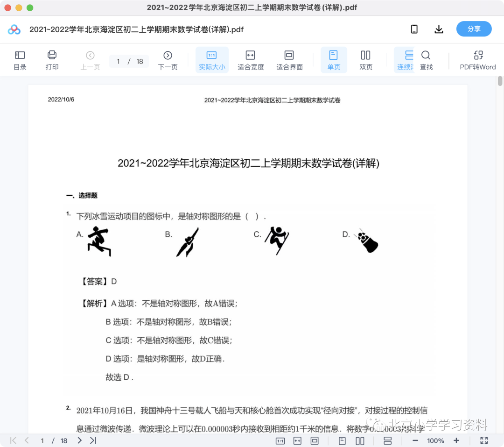Zoom out with the minus button
This screenshot has width=504, height=447.
pyautogui.click(x=415, y=440)
